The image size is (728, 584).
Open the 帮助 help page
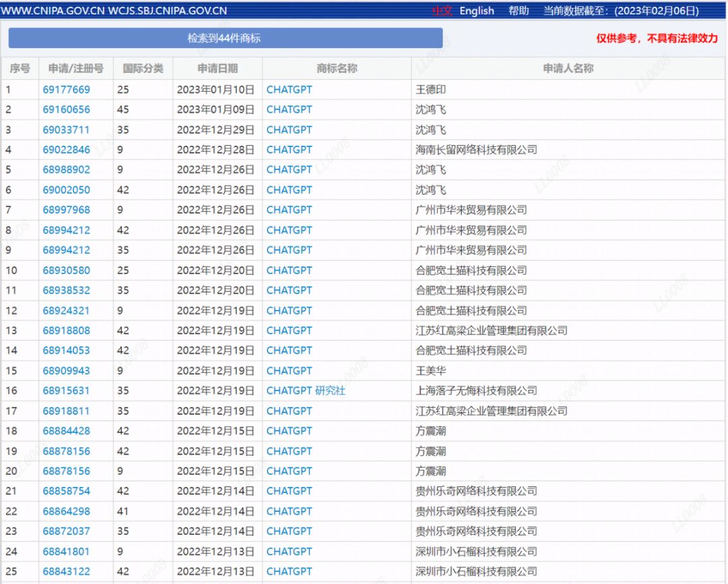(518, 11)
